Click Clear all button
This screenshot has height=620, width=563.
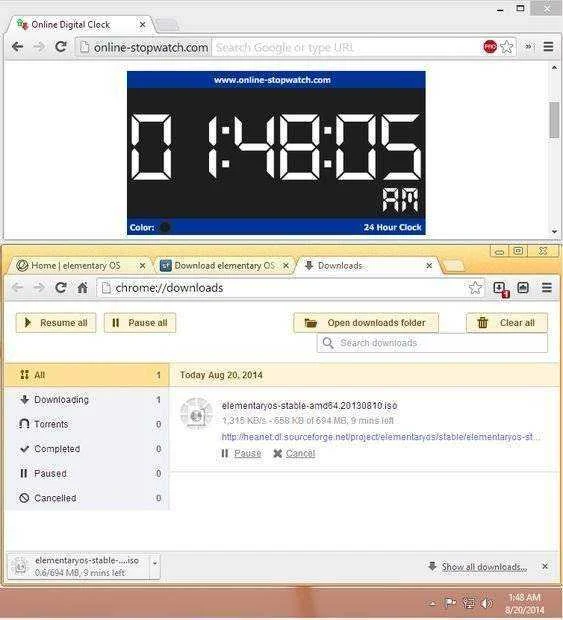tap(507, 323)
